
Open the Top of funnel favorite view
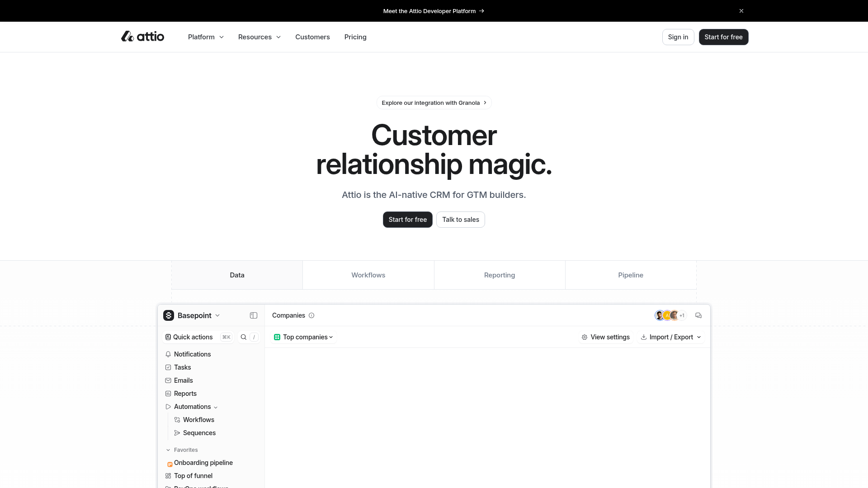pyautogui.click(x=193, y=475)
